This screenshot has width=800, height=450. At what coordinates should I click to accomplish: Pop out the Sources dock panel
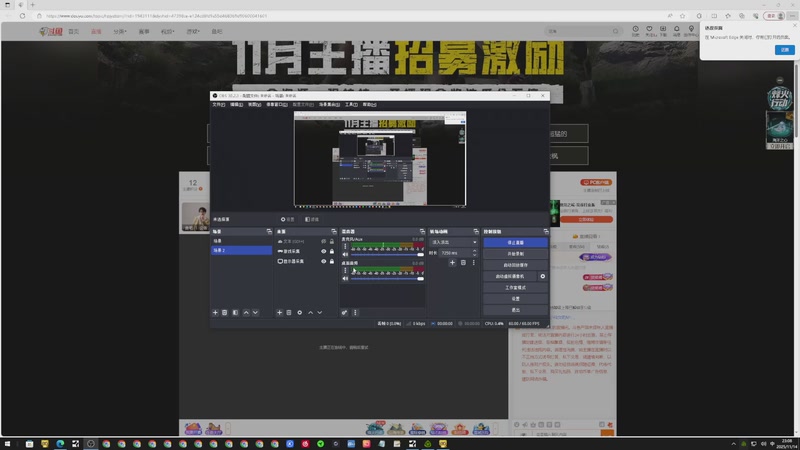click(334, 232)
